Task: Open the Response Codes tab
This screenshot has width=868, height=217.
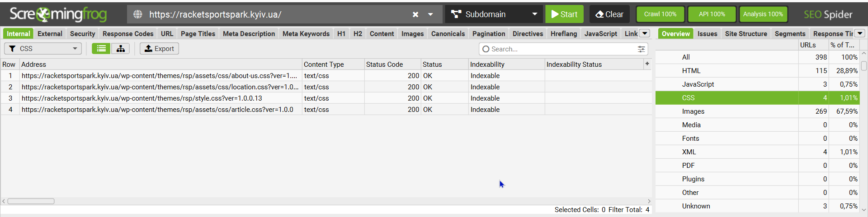Action: pos(128,34)
